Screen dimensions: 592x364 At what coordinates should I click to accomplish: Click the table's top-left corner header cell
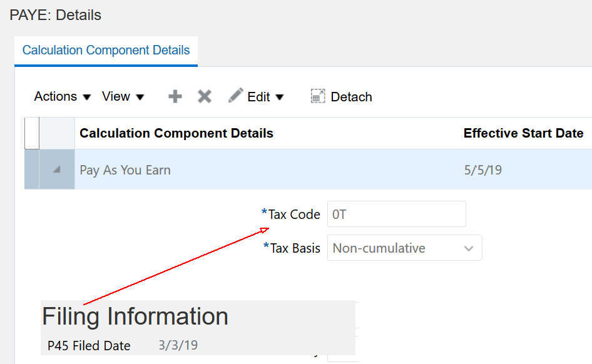coord(31,133)
